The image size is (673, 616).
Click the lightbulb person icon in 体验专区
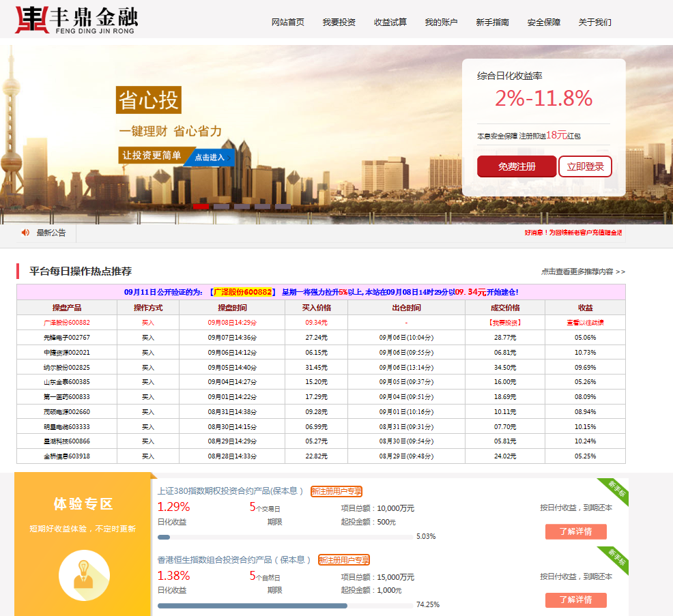[x=84, y=574]
